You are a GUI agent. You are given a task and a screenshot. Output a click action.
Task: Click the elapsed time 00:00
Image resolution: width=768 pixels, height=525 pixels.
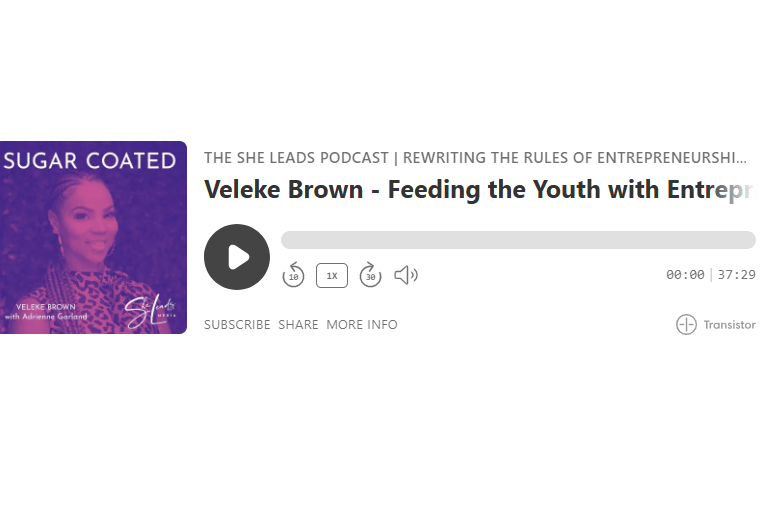click(x=685, y=275)
